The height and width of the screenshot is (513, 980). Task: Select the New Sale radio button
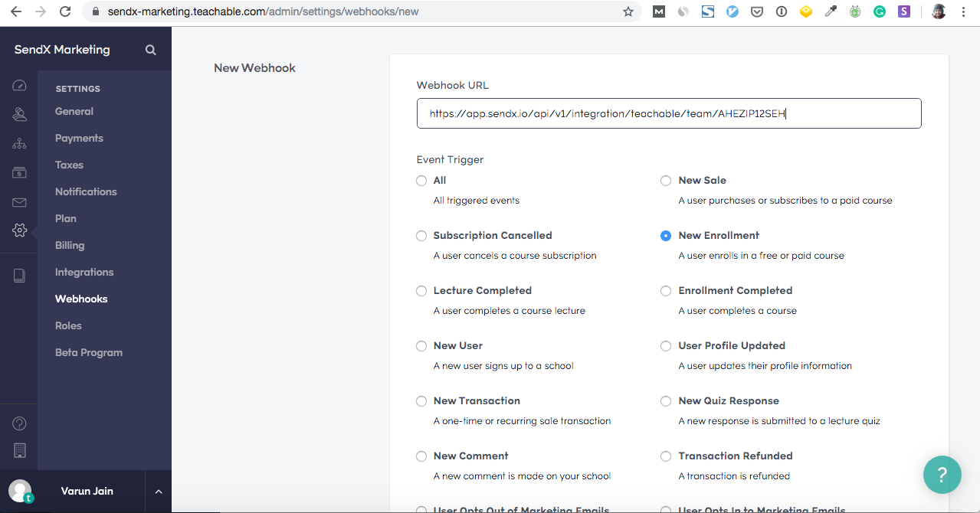(x=666, y=181)
